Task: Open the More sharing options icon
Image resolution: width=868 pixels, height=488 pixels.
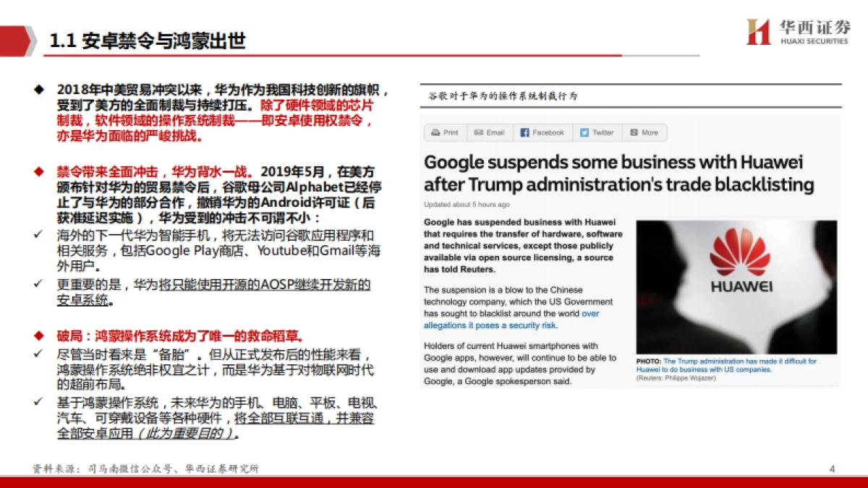Action: pos(634,132)
